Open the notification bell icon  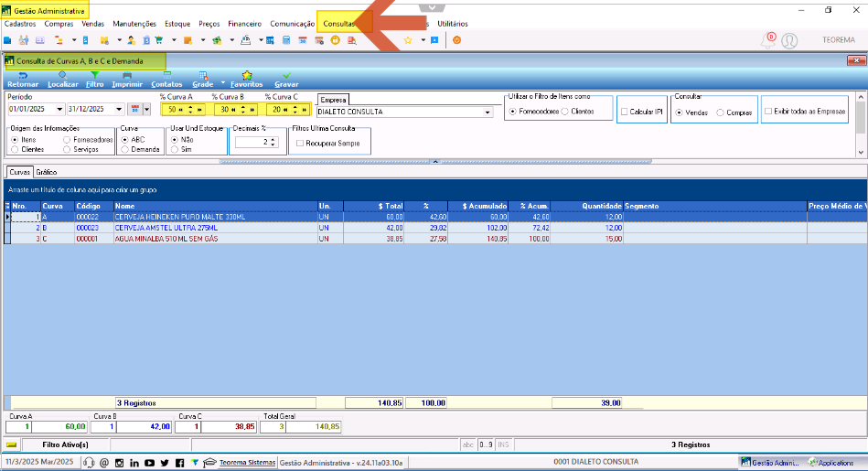pos(767,40)
